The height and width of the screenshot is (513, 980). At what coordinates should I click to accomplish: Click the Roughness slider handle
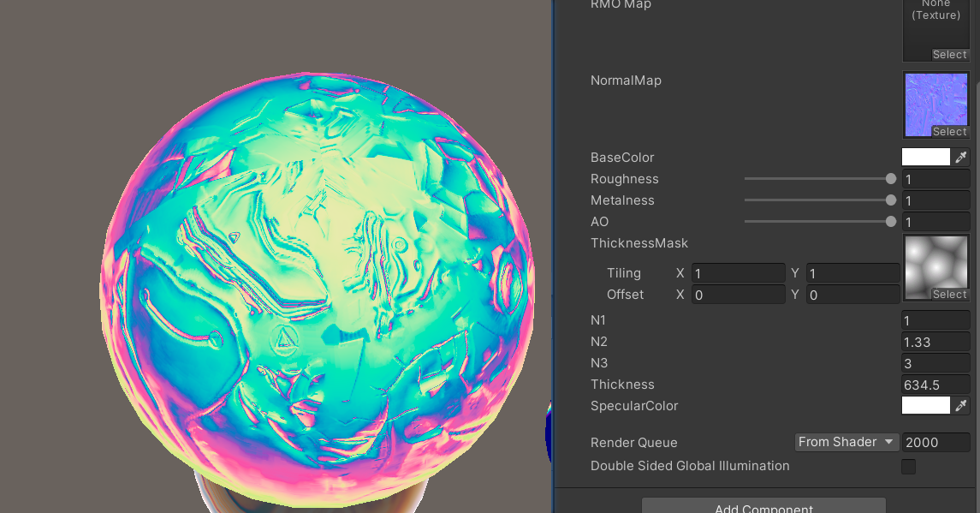pyautogui.click(x=891, y=179)
